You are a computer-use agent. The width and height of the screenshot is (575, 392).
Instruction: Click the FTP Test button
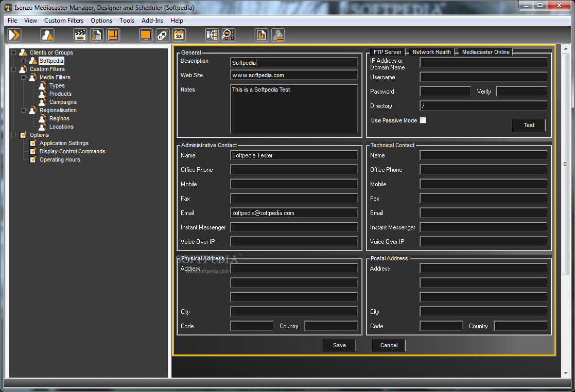click(529, 125)
